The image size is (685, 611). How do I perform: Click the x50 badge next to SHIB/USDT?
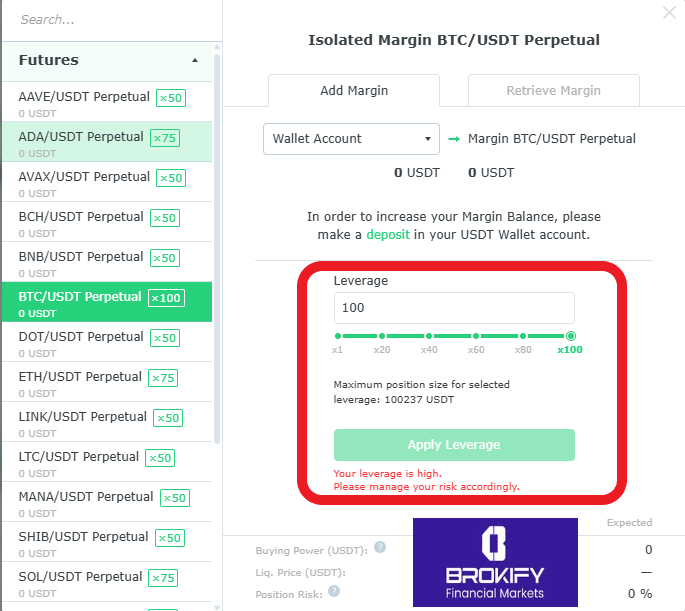click(171, 538)
